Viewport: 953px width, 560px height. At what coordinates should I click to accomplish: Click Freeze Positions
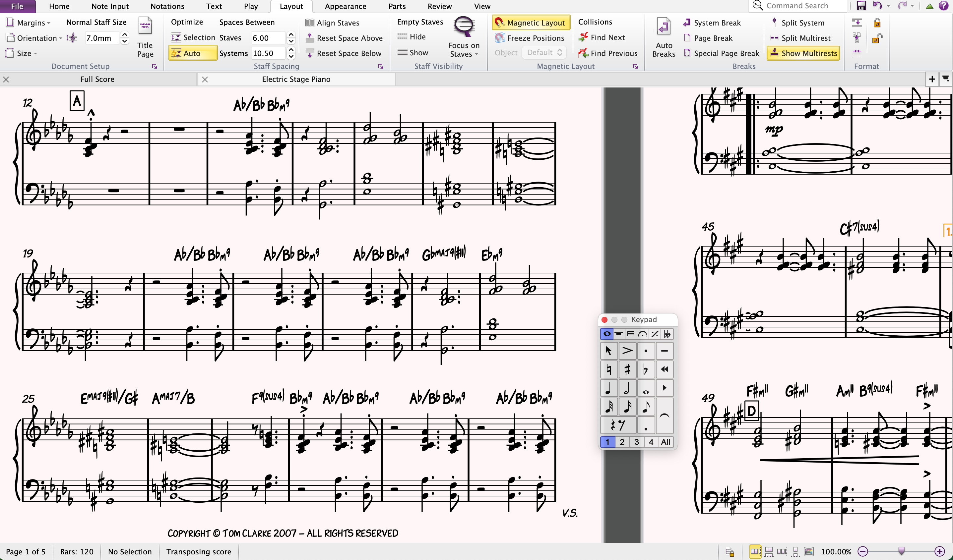[x=530, y=38]
